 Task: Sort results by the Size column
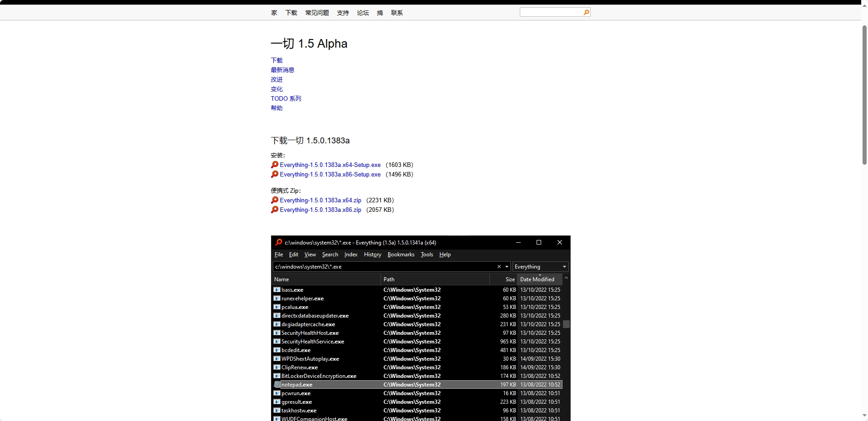pyautogui.click(x=503, y=279)
